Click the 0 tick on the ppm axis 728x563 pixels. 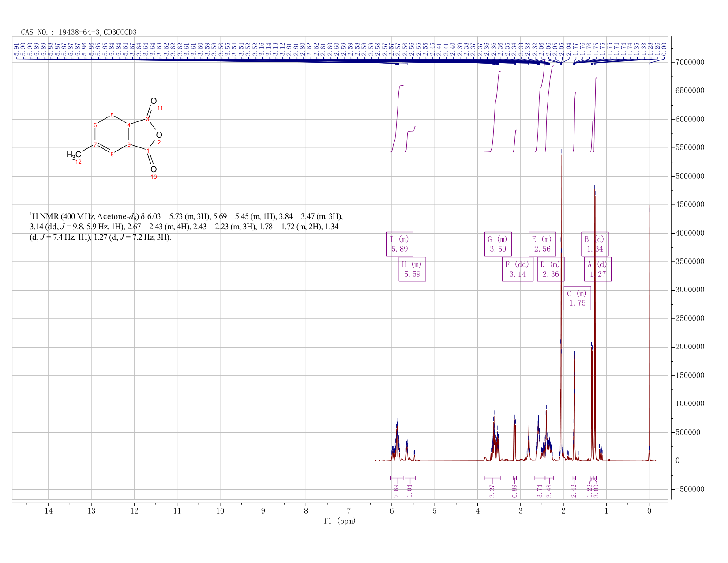click(649, 511)
